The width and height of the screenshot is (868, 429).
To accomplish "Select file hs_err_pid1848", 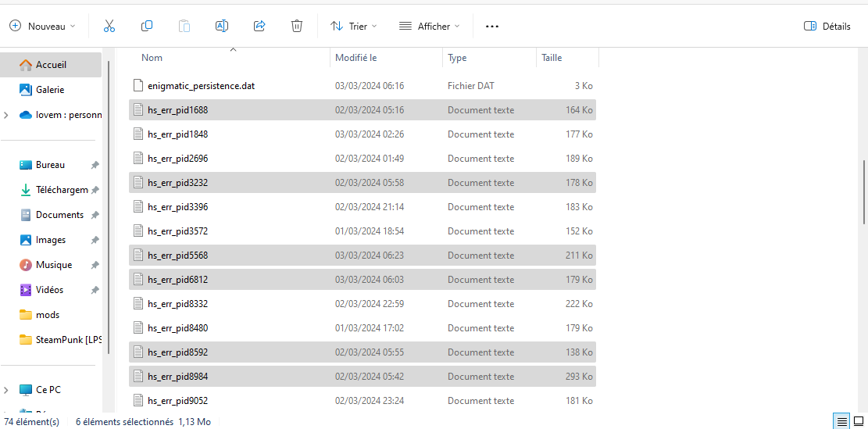I will pyautogui.click(x=363, y=134).
